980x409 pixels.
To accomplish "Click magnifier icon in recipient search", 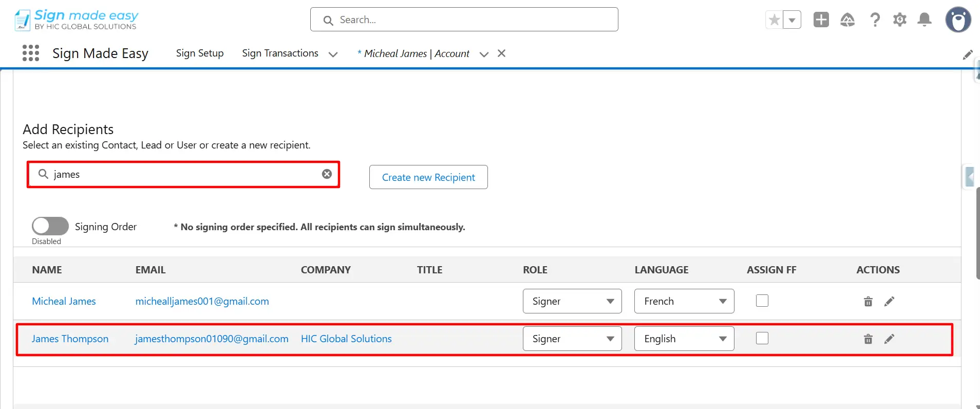I will pyautogui.click(x=44, y=174).
